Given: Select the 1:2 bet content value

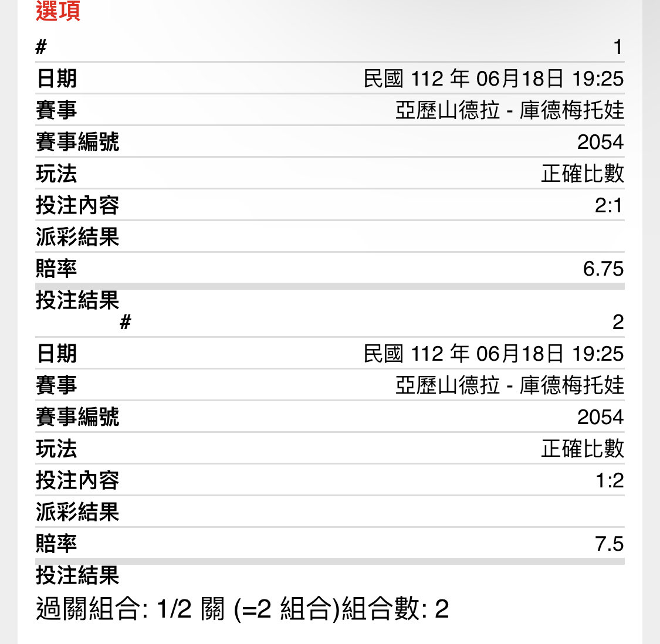Looking at the screenshot, I should pos(610,480).
